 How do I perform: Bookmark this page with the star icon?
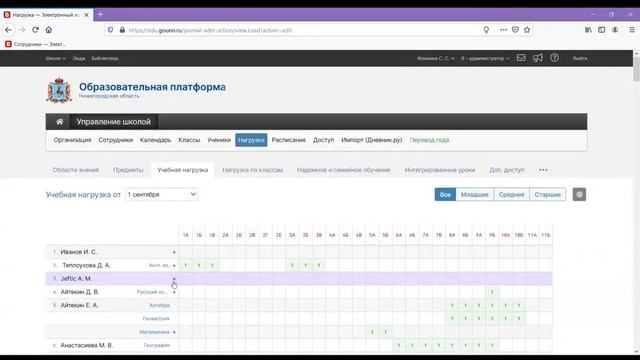click(527, 30)
